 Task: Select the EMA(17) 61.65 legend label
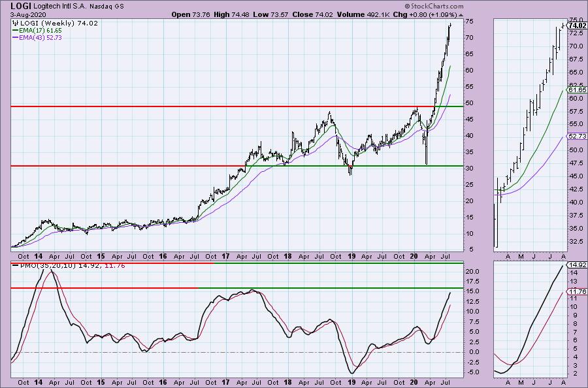click(41, 30)
